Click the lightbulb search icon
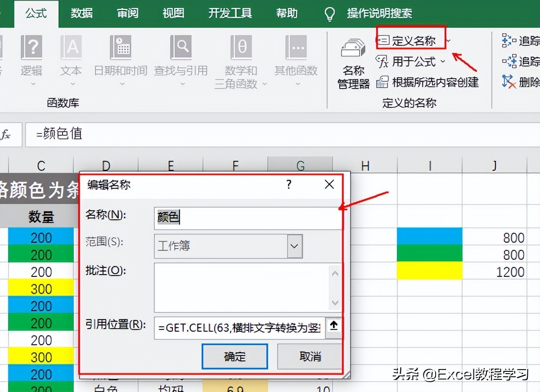This screenshot has height=392, width=540. [x=330, y=14]
